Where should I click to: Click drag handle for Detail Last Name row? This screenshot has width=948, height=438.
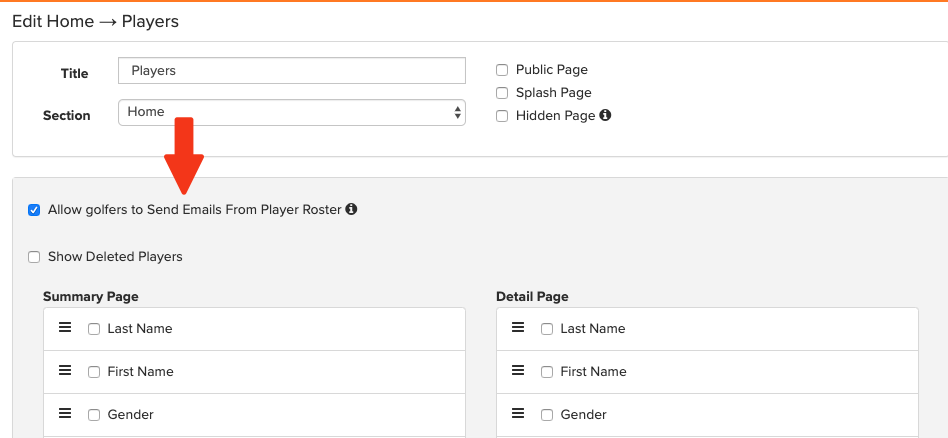518,327
